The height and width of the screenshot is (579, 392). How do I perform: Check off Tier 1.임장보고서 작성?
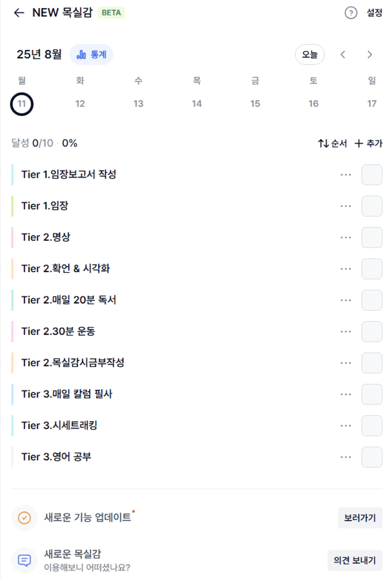point(372,175)
